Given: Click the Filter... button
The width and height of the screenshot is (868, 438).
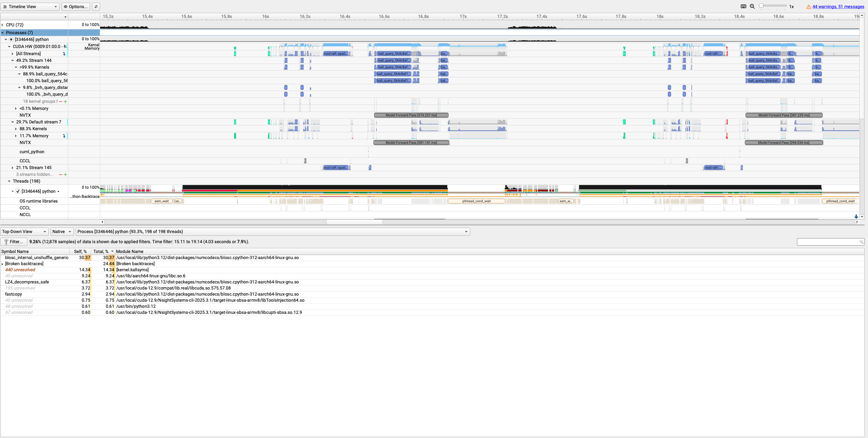Looking at the screenshot, I should [x=14, y=241].
